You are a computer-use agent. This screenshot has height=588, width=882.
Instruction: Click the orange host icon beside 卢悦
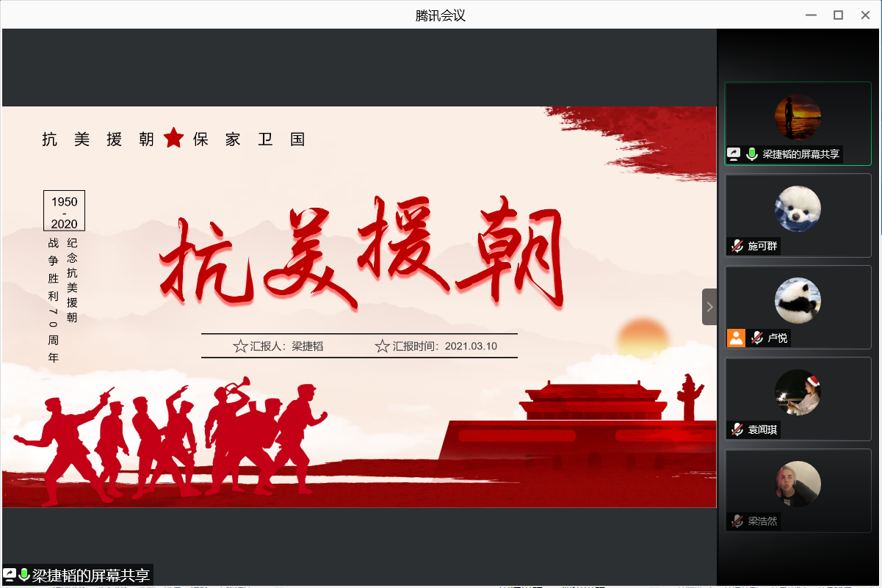pos(736,338)
